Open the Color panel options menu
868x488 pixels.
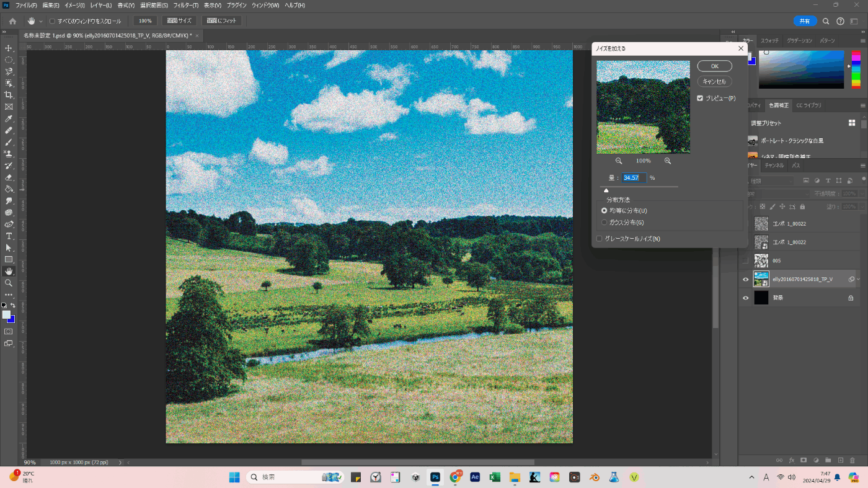(x=864, y=41)
